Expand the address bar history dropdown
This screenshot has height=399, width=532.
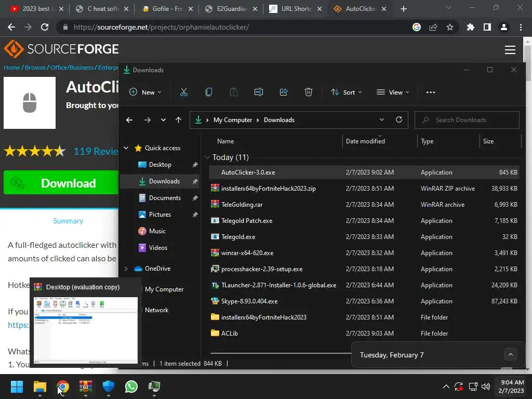(382, 119)
